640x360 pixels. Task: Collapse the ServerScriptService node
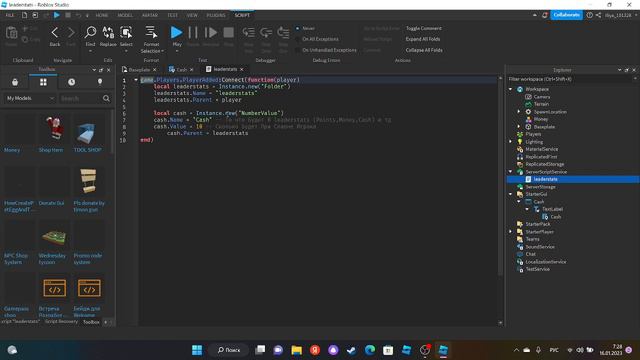[511, 172]
